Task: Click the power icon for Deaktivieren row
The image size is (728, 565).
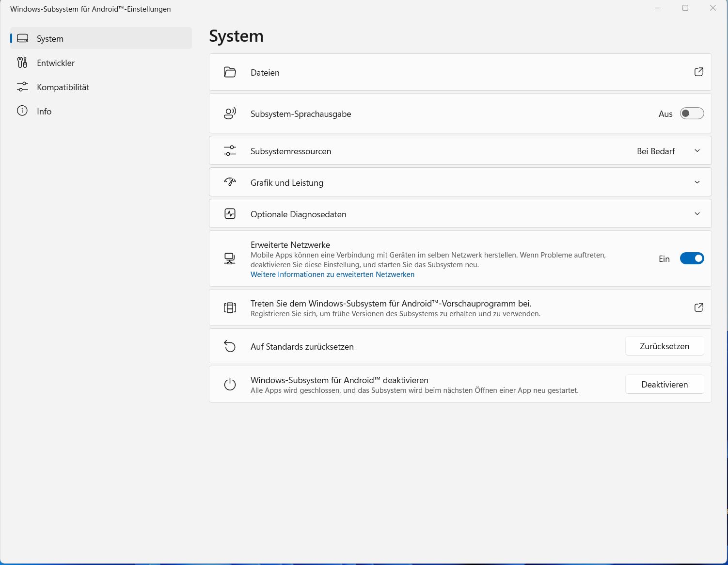Action: tap(230, 385)
